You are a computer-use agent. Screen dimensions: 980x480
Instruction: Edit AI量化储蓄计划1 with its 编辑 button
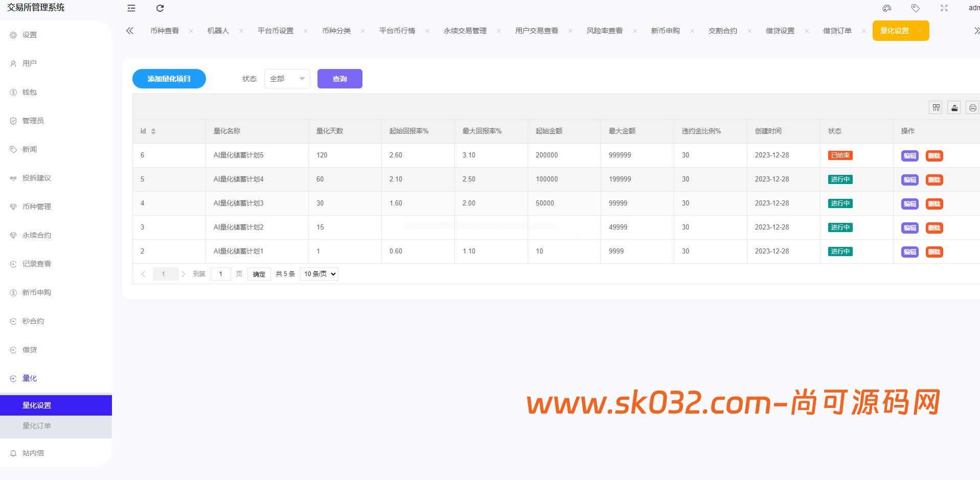909,252
